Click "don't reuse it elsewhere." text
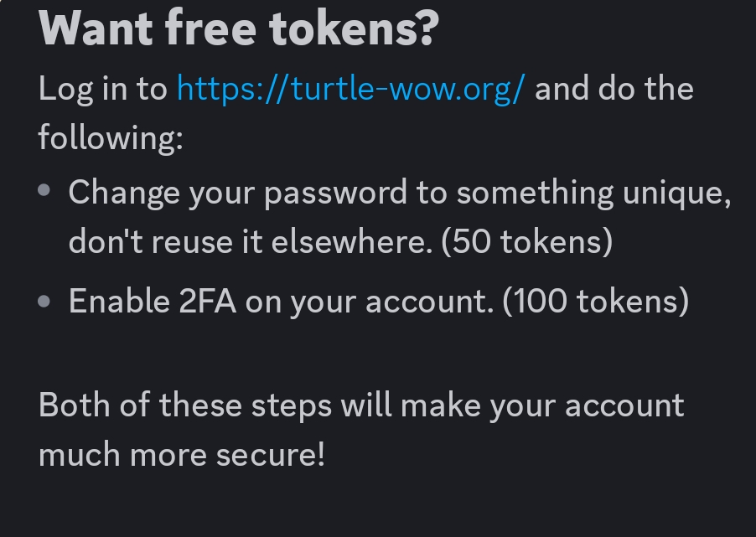This screenshot has height=537, width=756. point(251,241)
